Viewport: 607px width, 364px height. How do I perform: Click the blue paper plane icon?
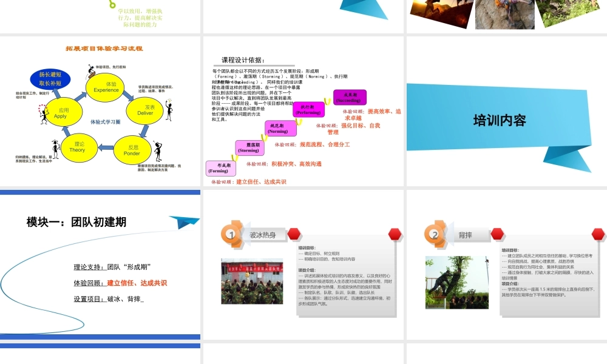(x=185, y=222)
